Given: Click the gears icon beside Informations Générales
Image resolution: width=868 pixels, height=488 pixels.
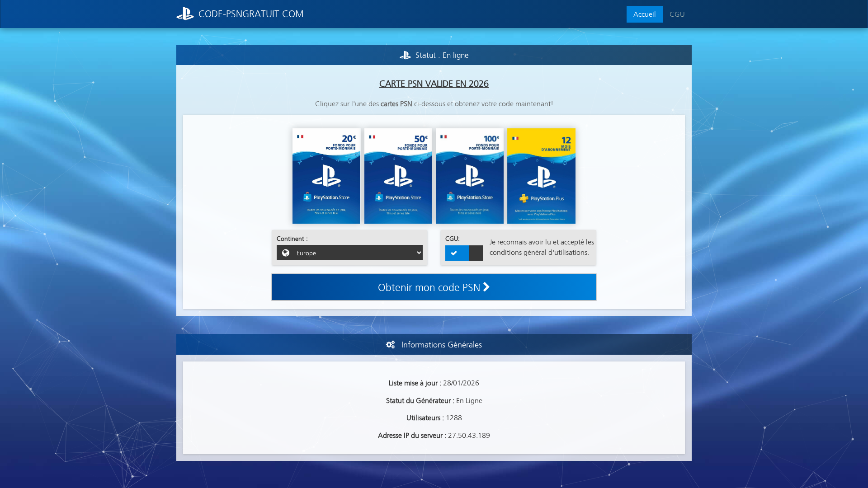Looking at the screenshot, I should click(x=391, y=345).
